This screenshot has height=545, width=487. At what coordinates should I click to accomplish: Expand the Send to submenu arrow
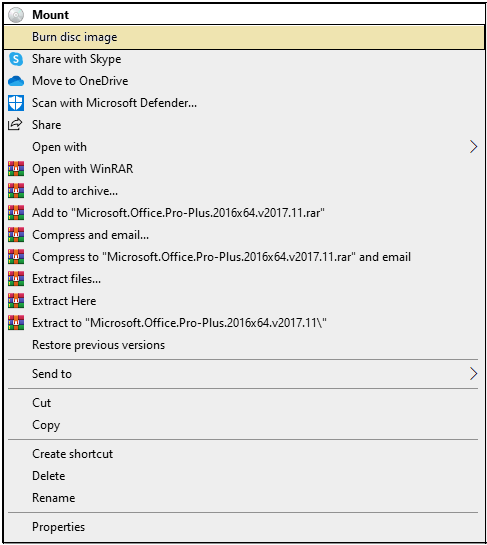point(473,374)
